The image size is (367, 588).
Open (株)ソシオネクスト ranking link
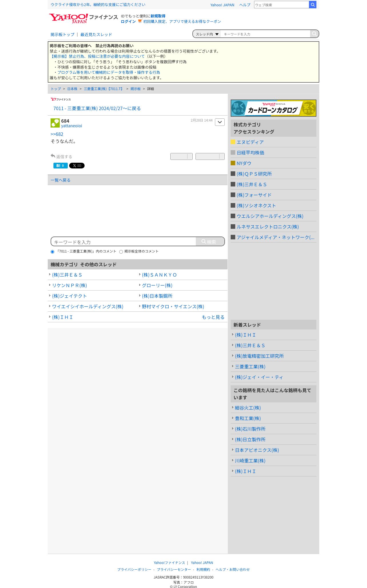[256, 206]
